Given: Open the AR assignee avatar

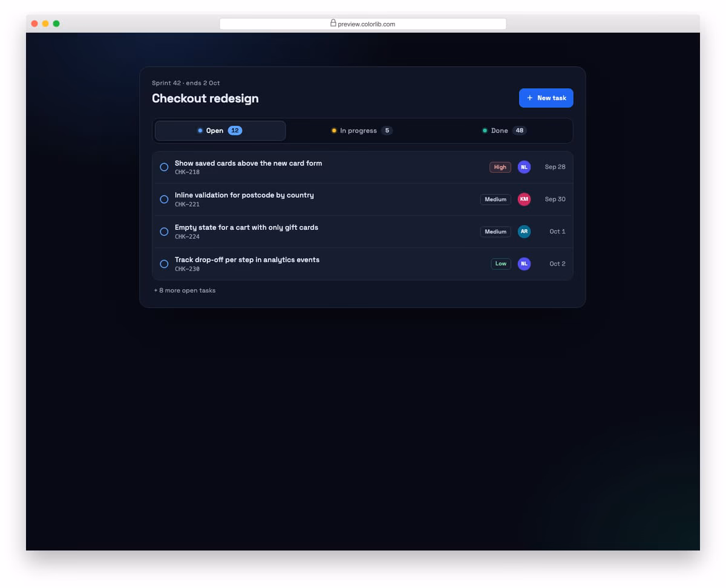Looking at the screenshot, I should point(524,232).
